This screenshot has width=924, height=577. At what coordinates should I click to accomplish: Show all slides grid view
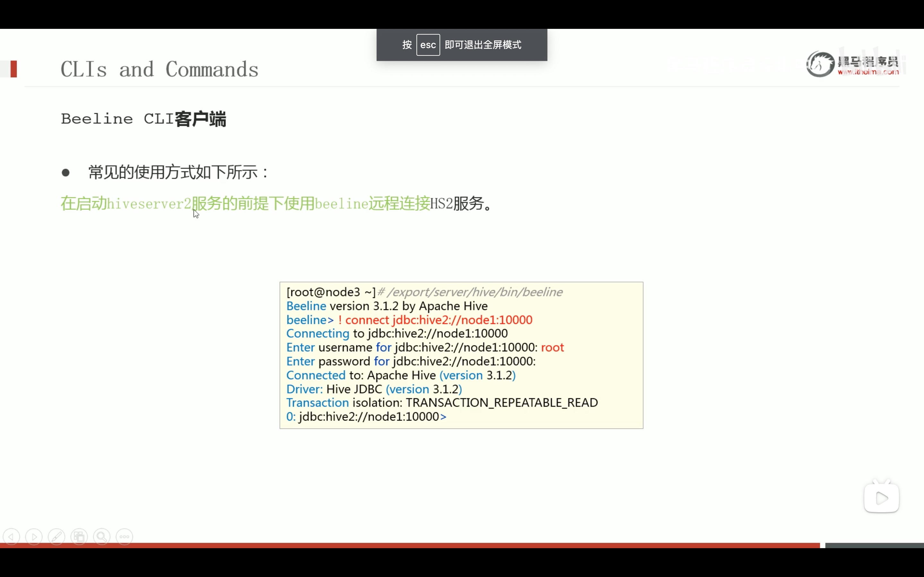[x=79, y=537]
